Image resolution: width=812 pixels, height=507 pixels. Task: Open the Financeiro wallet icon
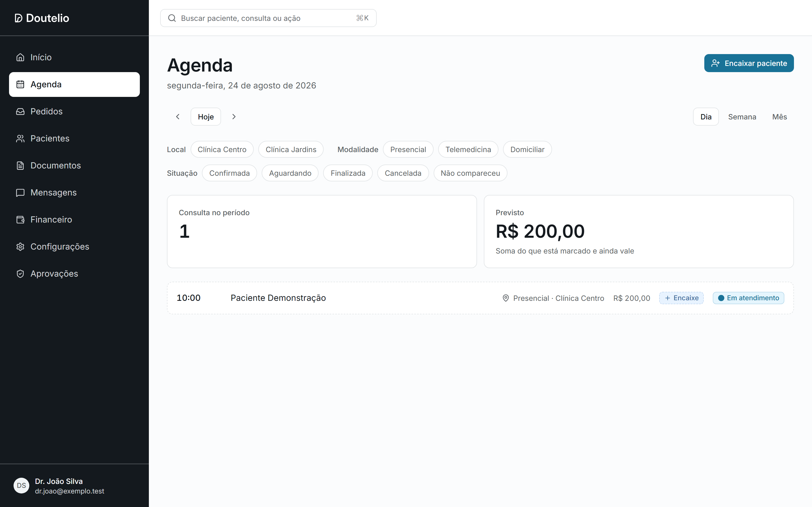20,220
